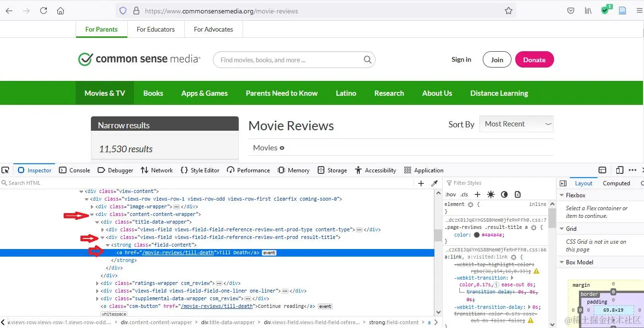
Task: Select an iframe as the current target document
Action: tap(602, 170)
